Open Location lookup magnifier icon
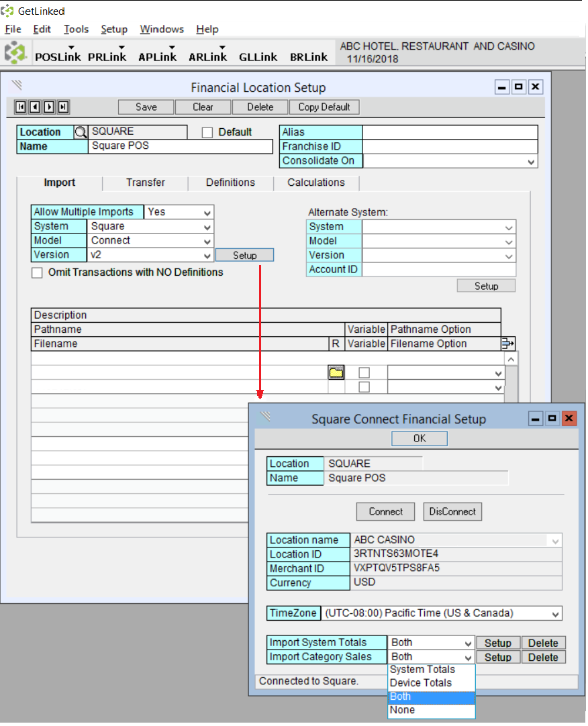The height and width of the screenshot is (726, 588). click(81, 132)
